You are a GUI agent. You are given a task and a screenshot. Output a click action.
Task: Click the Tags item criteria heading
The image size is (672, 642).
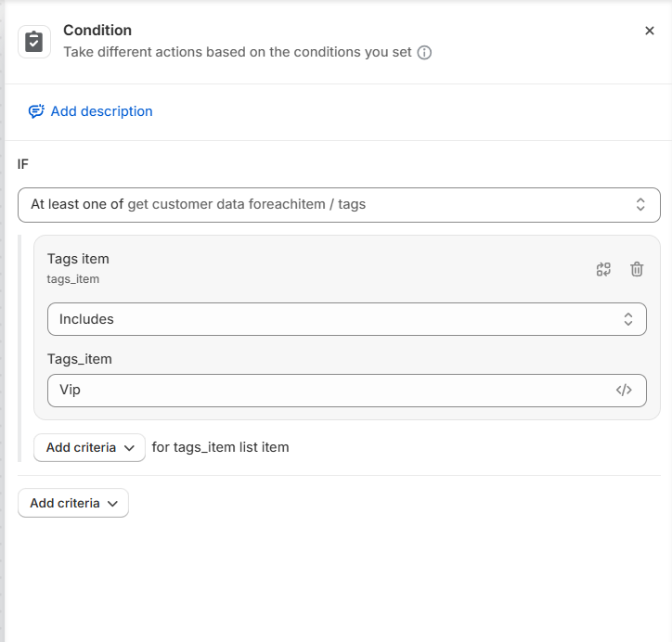click(x=78, y=259)
